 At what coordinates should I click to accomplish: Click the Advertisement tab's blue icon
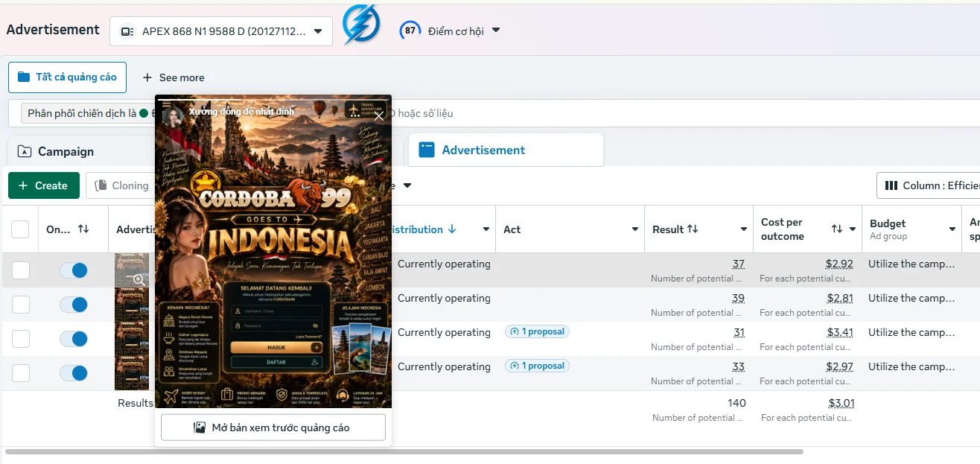pos(427,150)
